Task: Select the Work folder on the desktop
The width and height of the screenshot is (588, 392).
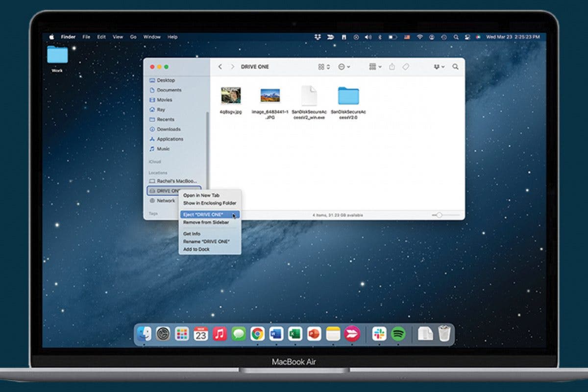Action: pos(57,55)
